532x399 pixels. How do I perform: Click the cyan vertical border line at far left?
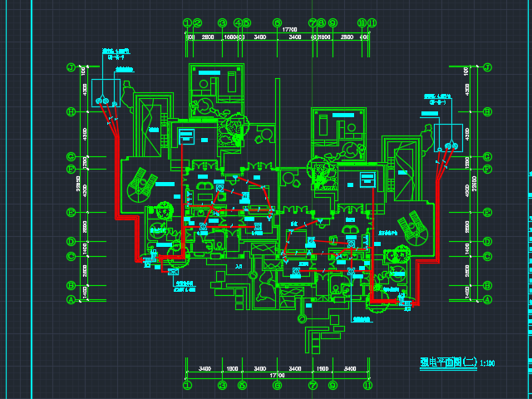pos(32,199)
